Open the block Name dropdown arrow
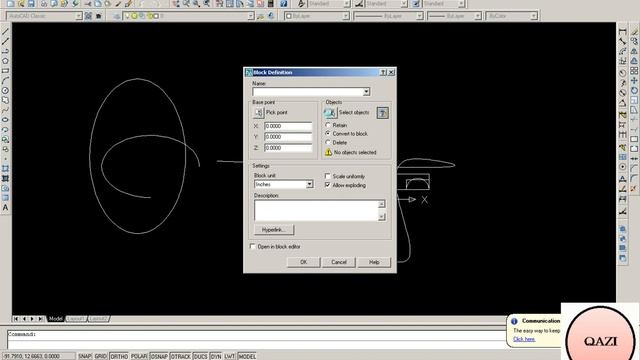Viewport: 640px width, 360px height. pos(366,92)
